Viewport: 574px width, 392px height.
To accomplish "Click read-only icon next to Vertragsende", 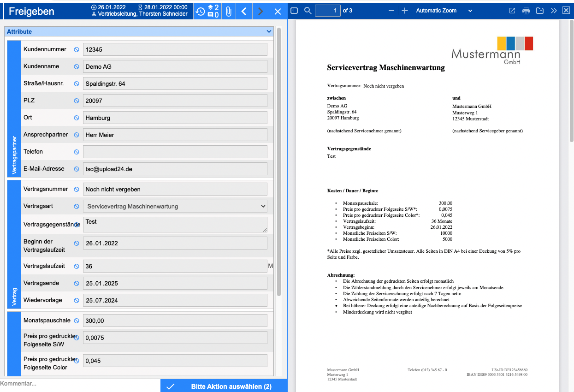I will 77,283.
